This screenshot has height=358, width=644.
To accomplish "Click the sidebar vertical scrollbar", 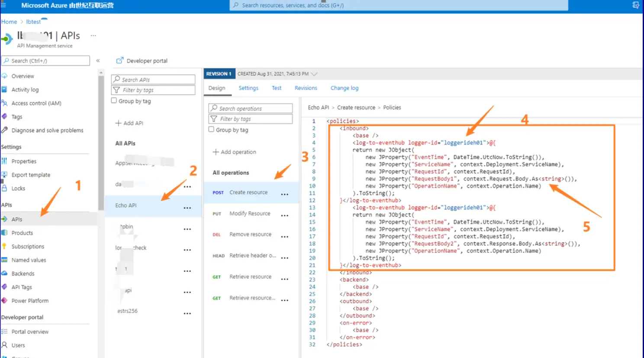I will [101, 143].
